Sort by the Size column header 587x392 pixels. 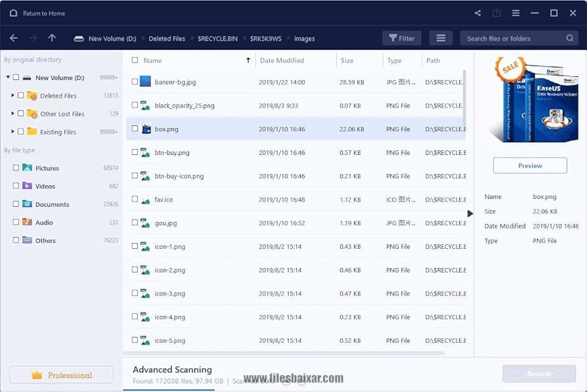pyautogui.click(x=347, y=60)
